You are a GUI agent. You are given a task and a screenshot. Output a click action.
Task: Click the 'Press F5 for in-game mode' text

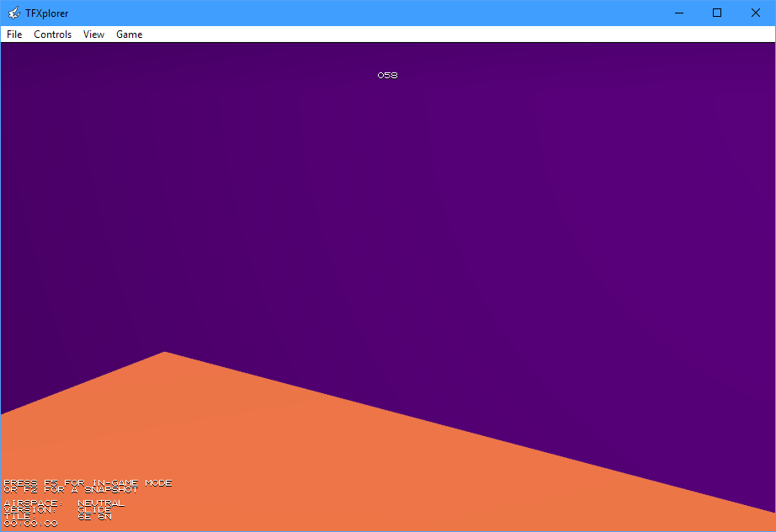pos(88,482)
